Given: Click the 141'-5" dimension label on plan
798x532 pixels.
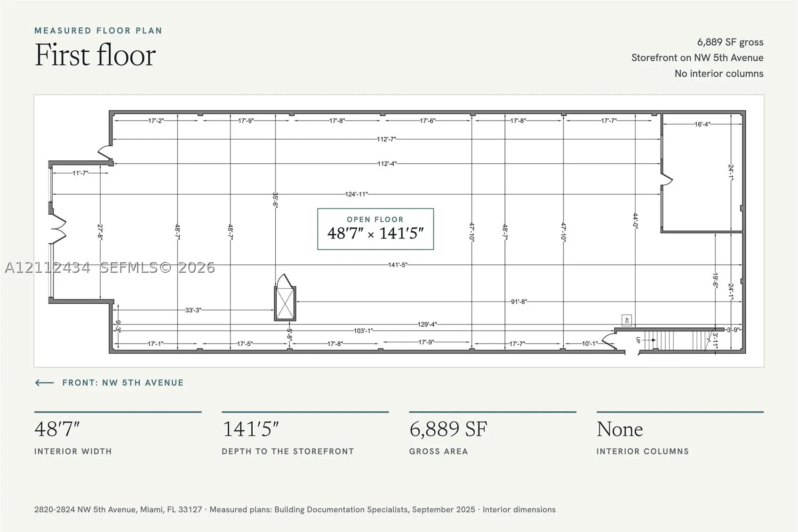Looking at the screenshot, I should tap(398, 265).
